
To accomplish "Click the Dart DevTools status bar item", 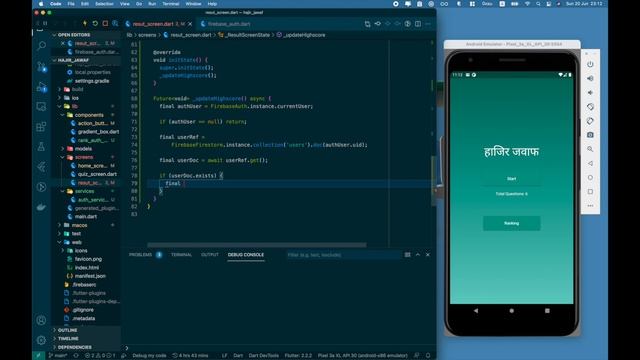I will click(264, 356).
